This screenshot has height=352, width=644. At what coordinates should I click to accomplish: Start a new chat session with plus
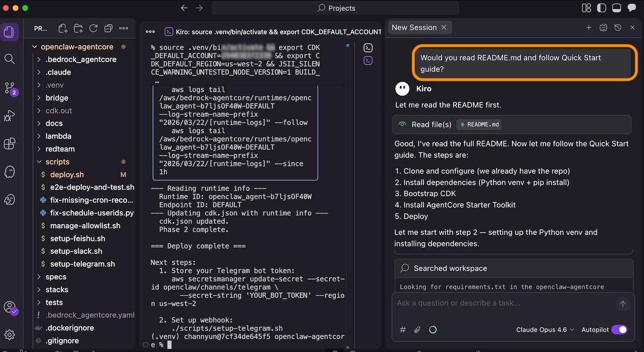click(x=589, y=28)
